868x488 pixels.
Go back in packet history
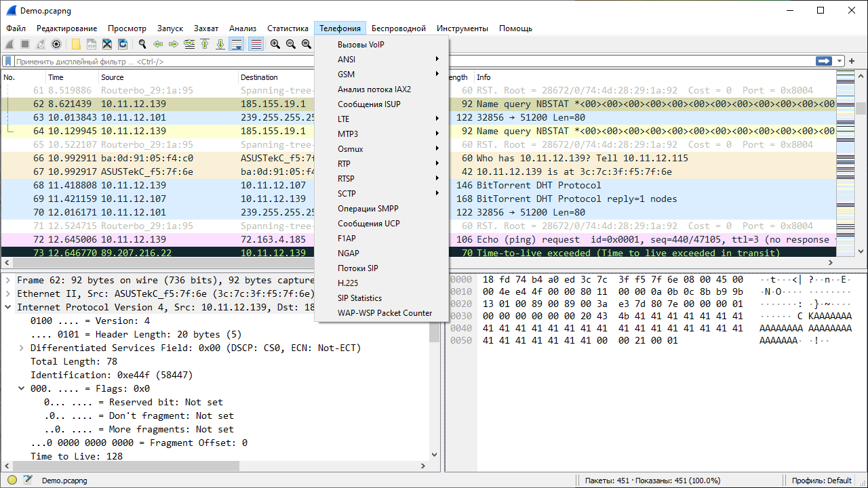click(x=158, y=44)
